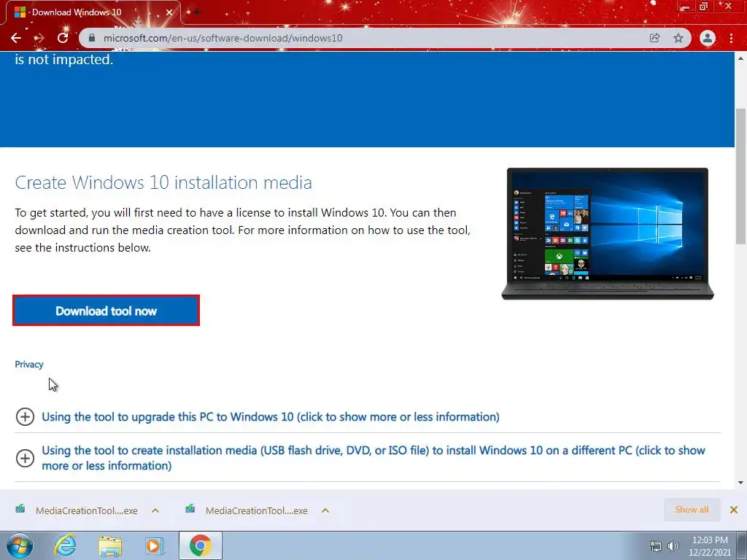Bookmark this page with the star icon
Screen dimensions: 747x560
click(x=678, y=38)
